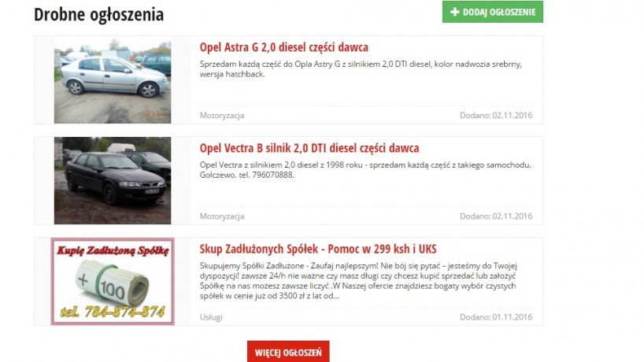Click the green DODAJ OGŁOSZENIE button
The width and height of the screenshot is (644, 362).
[492, 12]
